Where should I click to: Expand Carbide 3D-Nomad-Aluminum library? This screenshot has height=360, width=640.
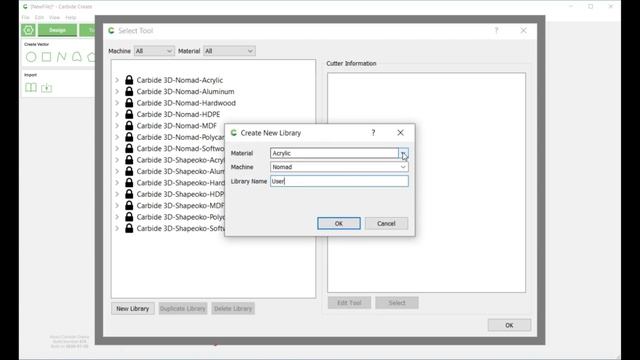[x=117, y=91]
